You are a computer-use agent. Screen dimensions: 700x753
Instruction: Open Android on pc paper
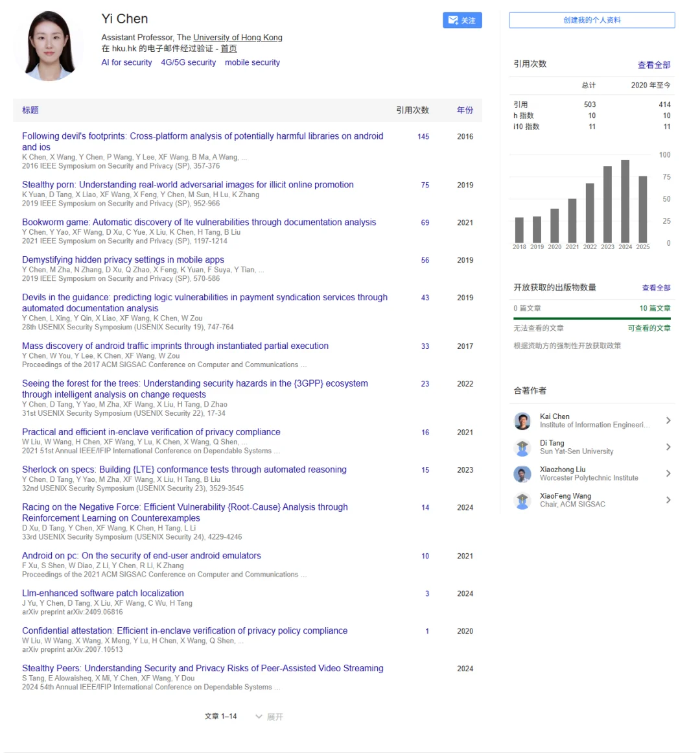pyautogui.click(x=141, y=556)
